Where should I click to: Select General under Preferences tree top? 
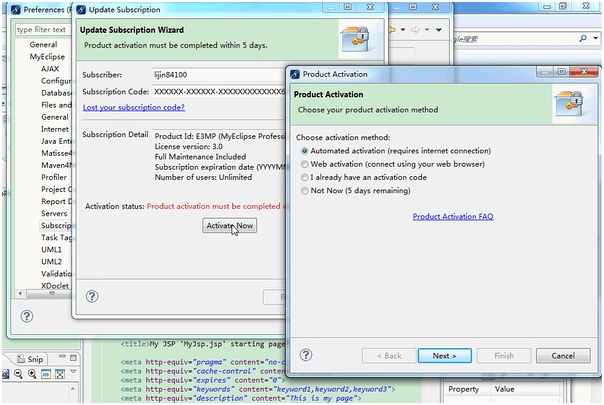click(44, 45)
